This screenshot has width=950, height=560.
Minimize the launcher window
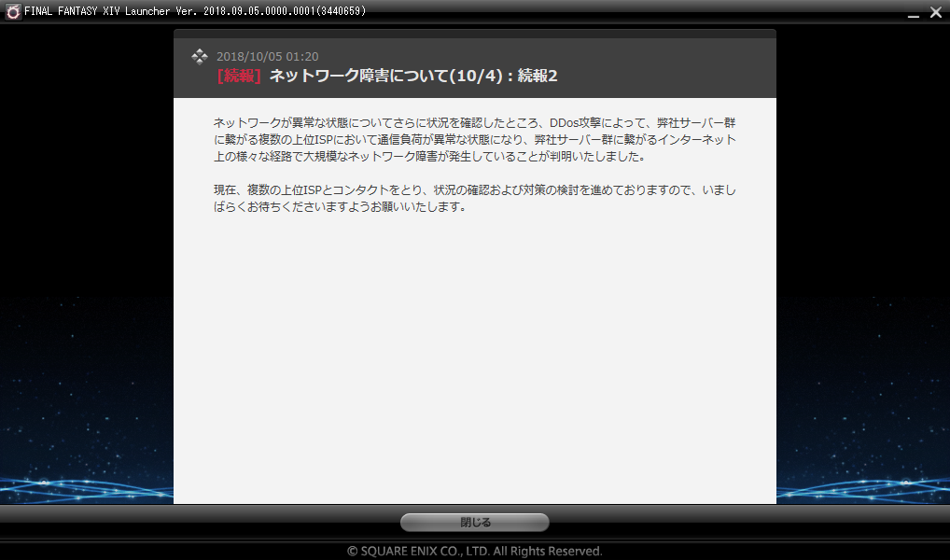[913, 12]
